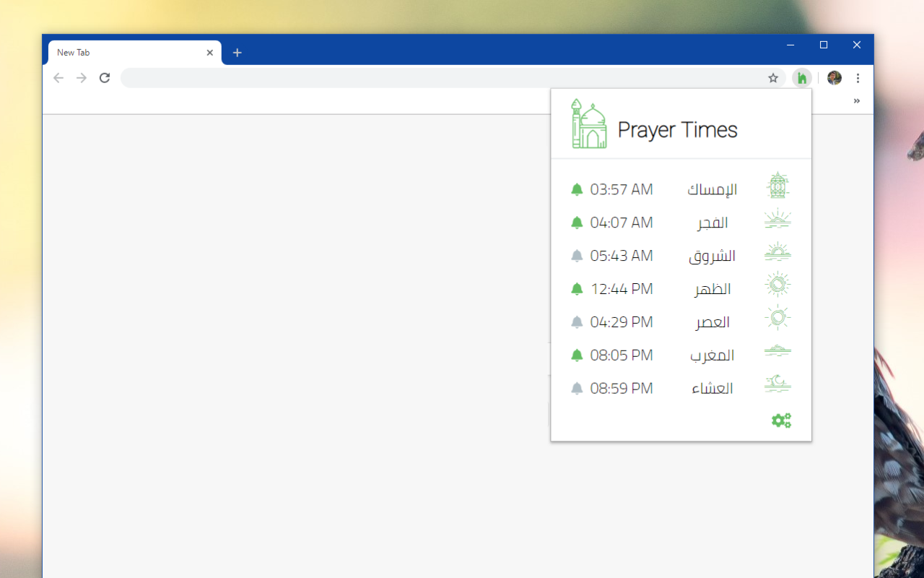The image size is (924, 578).
Task: Toggle the bell for 03:57 AM الإمساك
Action: (577, 189)
